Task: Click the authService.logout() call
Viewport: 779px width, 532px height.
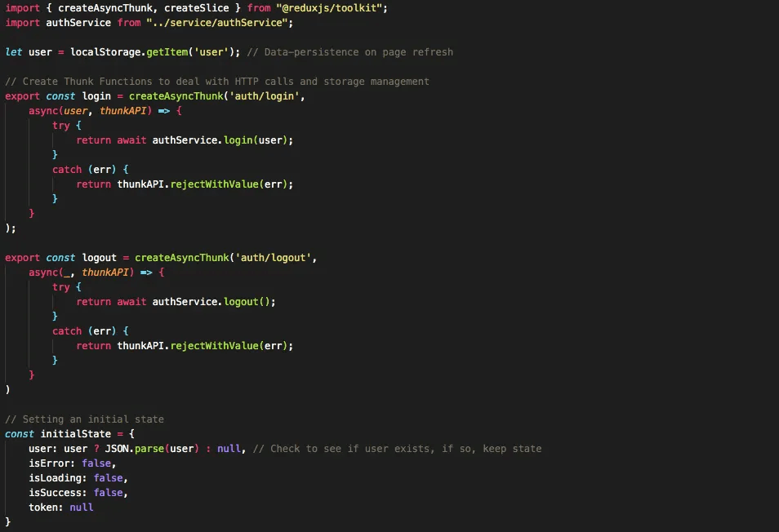Action: [x=214, y=302]
